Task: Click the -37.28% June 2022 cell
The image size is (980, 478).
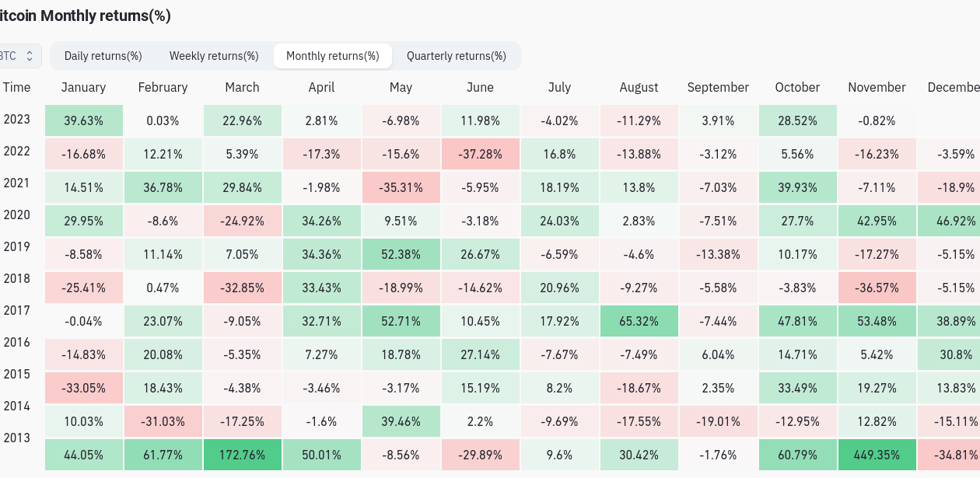Action: point(480,154)
